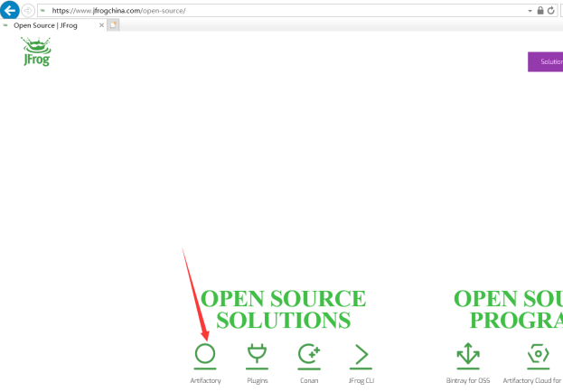
Task: Open a new browser tab
Action: 113,25
